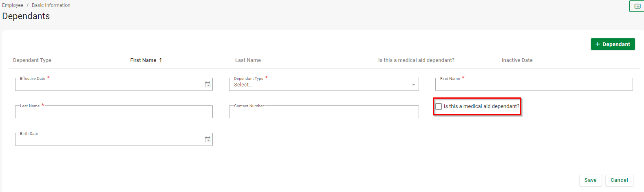Open the Effective Date calendar picker
This screenshot has height=192, width=644.
(207, 84)
